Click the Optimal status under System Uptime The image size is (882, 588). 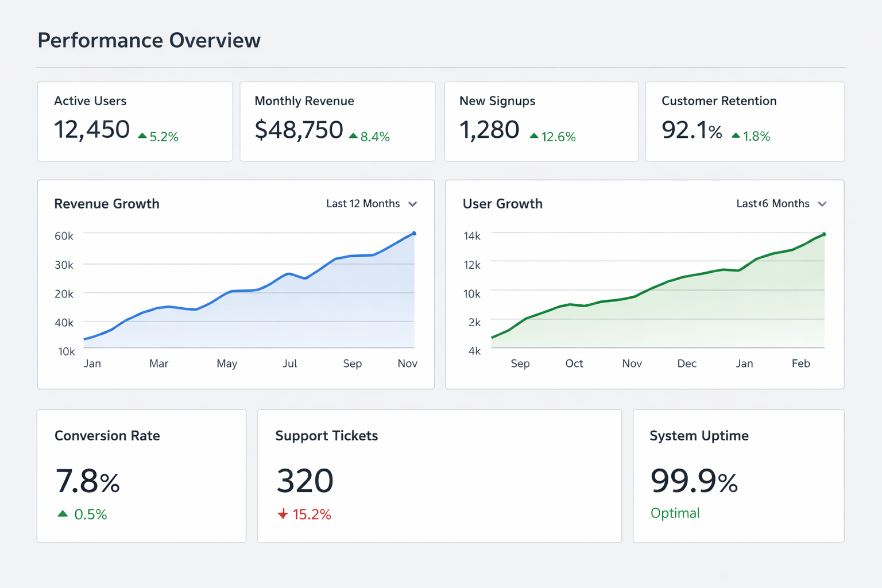[675, 513]
